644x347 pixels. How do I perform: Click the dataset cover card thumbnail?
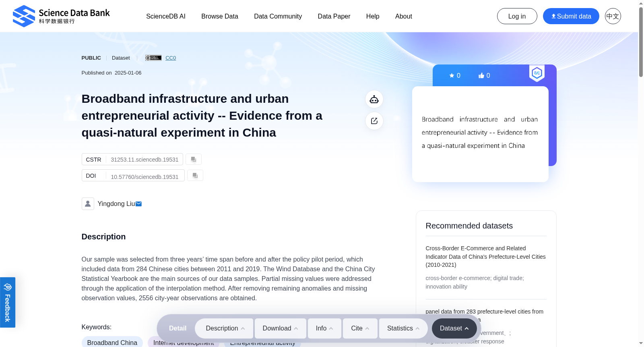tap(480, 134)
